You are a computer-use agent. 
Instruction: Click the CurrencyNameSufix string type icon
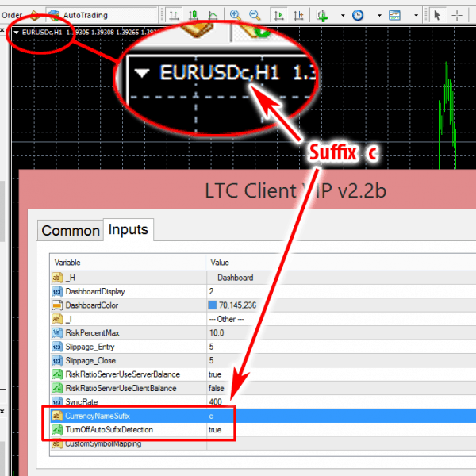(57, 416)
